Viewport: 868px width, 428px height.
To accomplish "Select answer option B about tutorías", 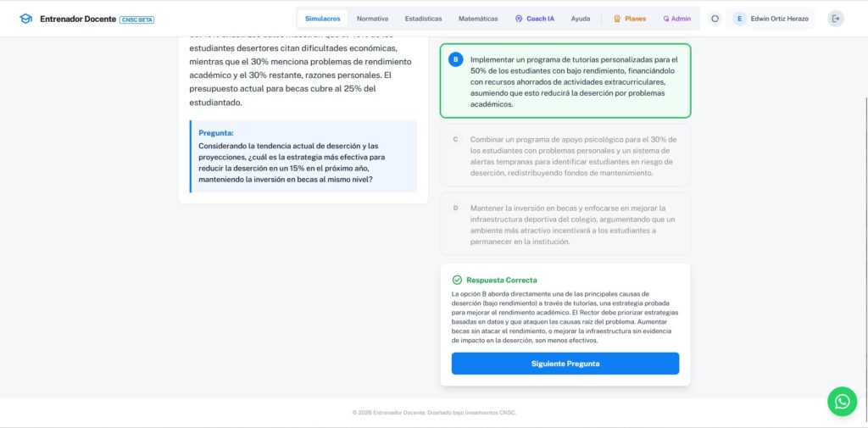I will point(565,81).
